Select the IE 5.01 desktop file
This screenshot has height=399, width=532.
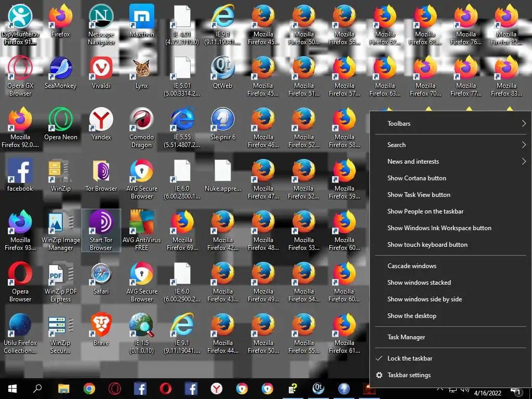click(x=182, y=76)
